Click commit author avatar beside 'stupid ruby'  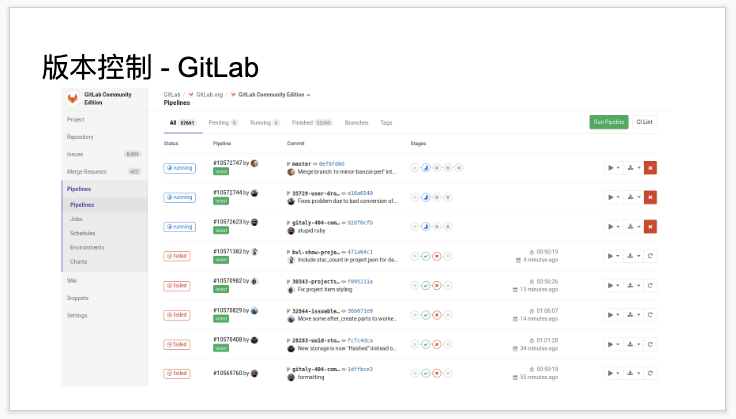pos(291,231)
